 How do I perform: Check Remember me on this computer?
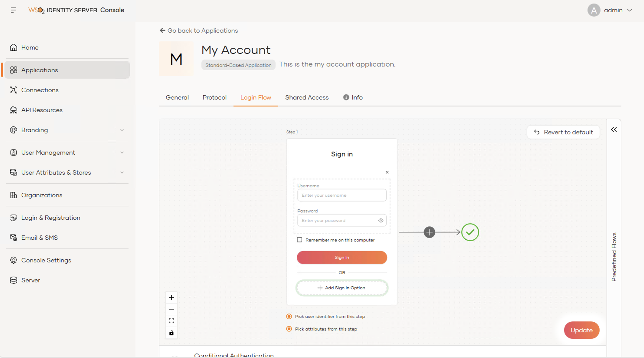point(299,240)
